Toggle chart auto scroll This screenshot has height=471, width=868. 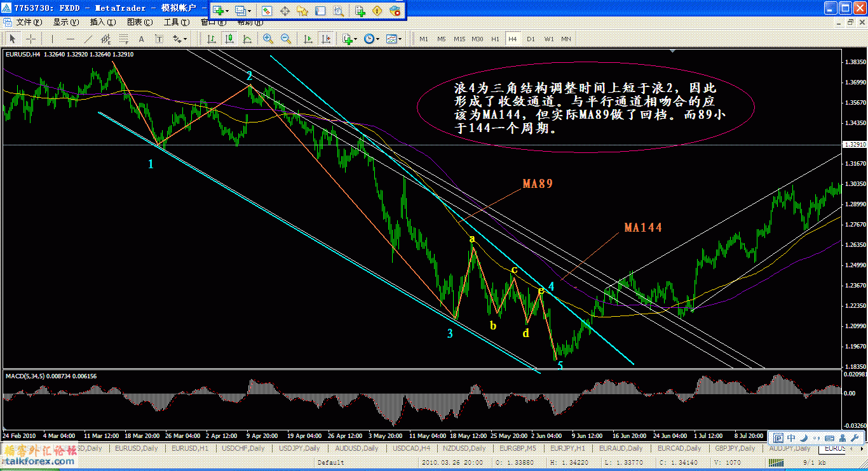click(x=308, y=39)
